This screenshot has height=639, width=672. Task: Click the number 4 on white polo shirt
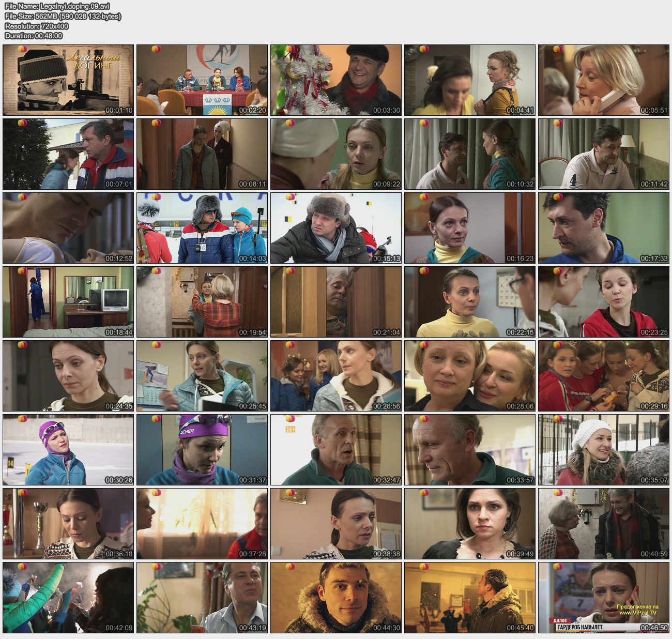click(573, 180)
